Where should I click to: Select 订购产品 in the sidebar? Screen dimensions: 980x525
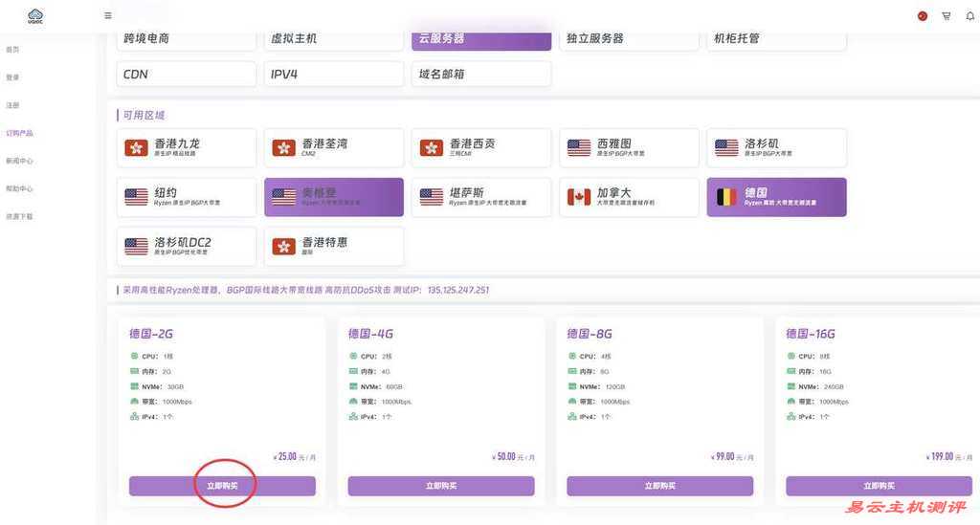click(19, 133)
